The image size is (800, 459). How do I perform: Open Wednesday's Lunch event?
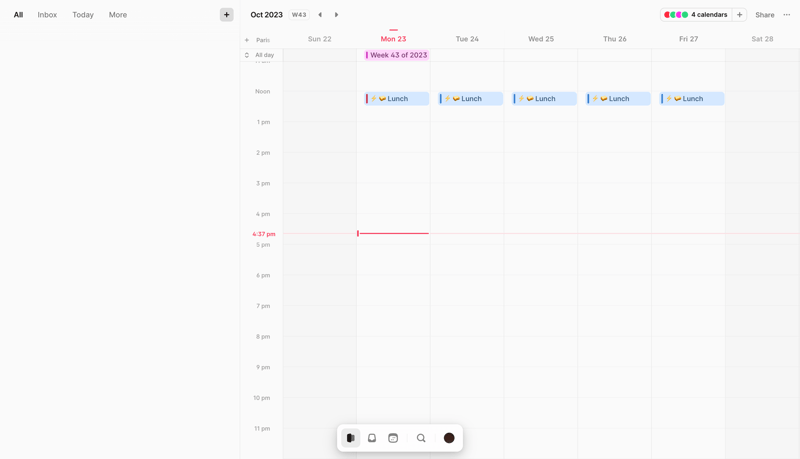coord(544,98)
